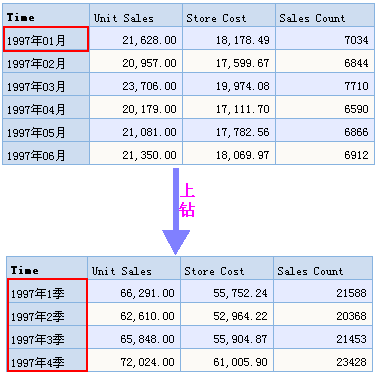
Task: Select the Store Cost header in quarterly table
Action: pyautogui.click(x=227, y=268)
